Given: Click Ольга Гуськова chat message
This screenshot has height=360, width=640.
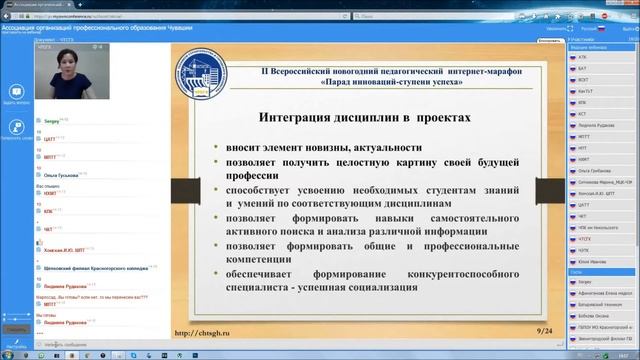Looking at the screenshot, I should [61, 176].
